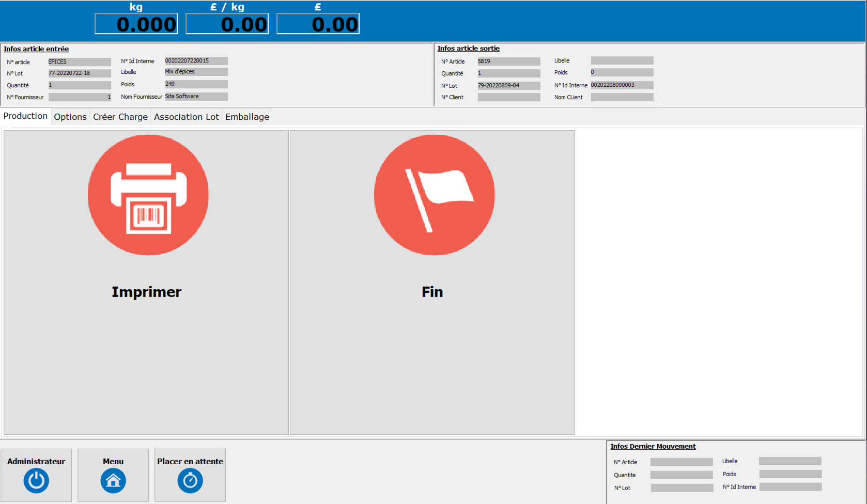
Task: Click the barcode printer icon
Action: tap(148, 195)
